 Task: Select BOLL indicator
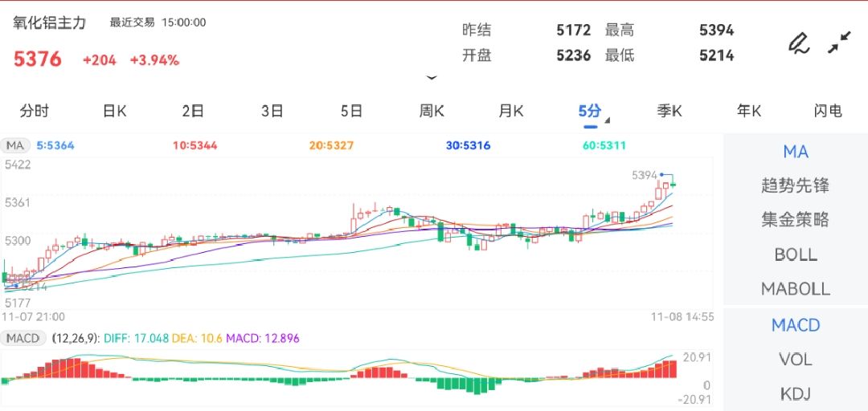(796, 254)
